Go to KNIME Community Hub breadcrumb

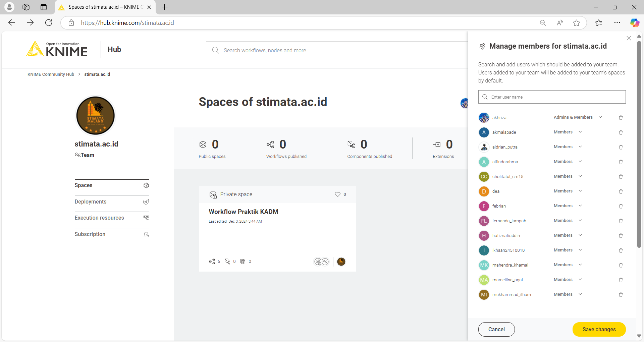(51, 74)
